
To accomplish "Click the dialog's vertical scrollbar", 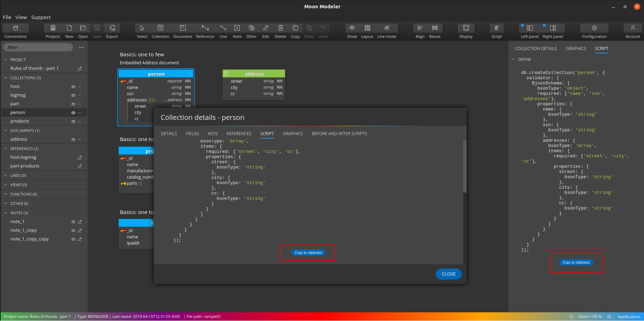I will click(465, 166).
